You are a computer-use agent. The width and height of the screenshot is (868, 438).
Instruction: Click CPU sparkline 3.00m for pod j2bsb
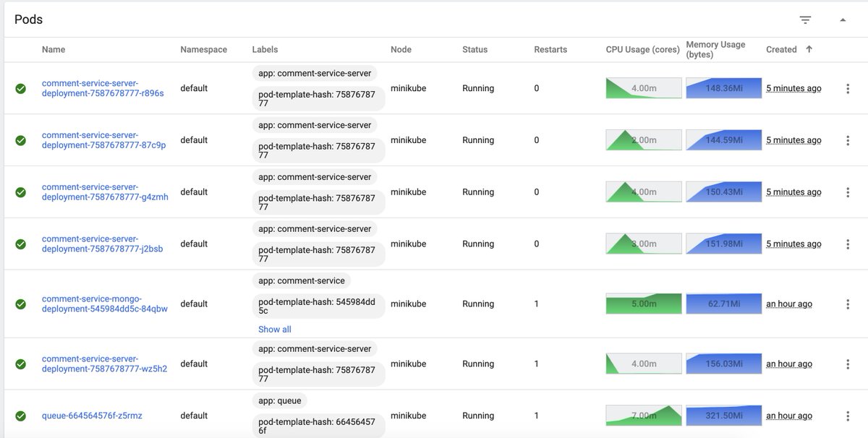pos(644,244)
